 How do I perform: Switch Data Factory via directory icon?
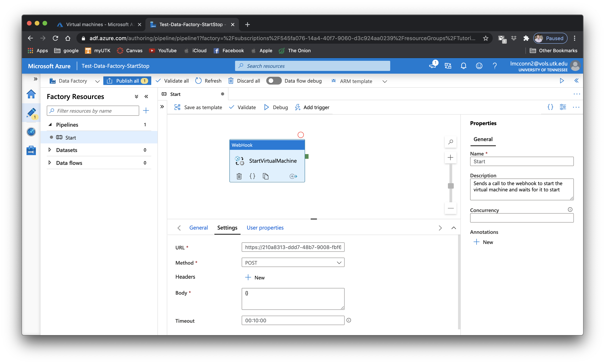tap(448, 66)
